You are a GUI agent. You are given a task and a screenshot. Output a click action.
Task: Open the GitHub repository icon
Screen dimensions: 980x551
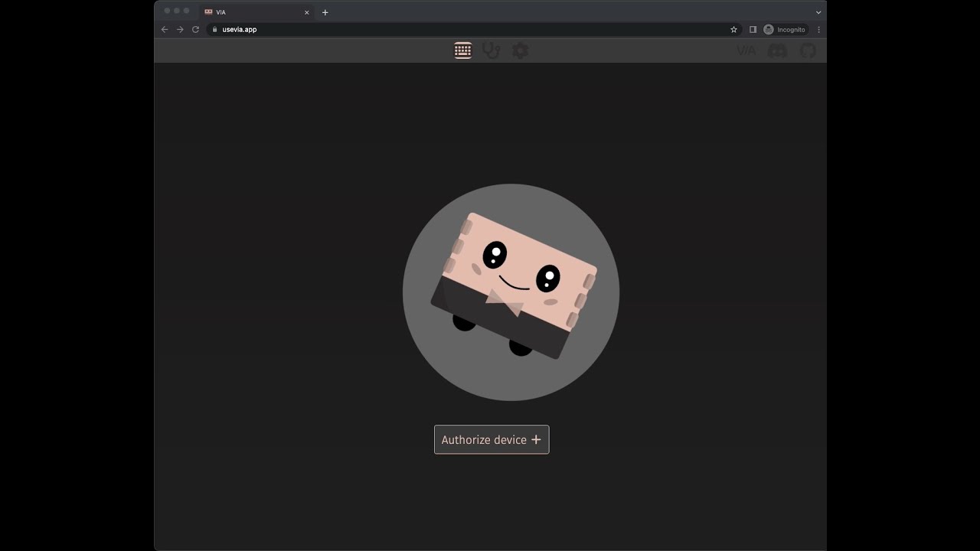tap(808, 51)
